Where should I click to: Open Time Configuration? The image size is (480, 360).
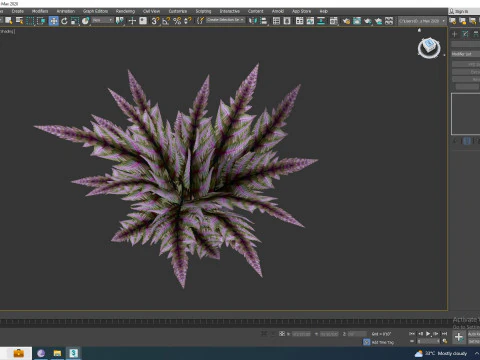445,341
